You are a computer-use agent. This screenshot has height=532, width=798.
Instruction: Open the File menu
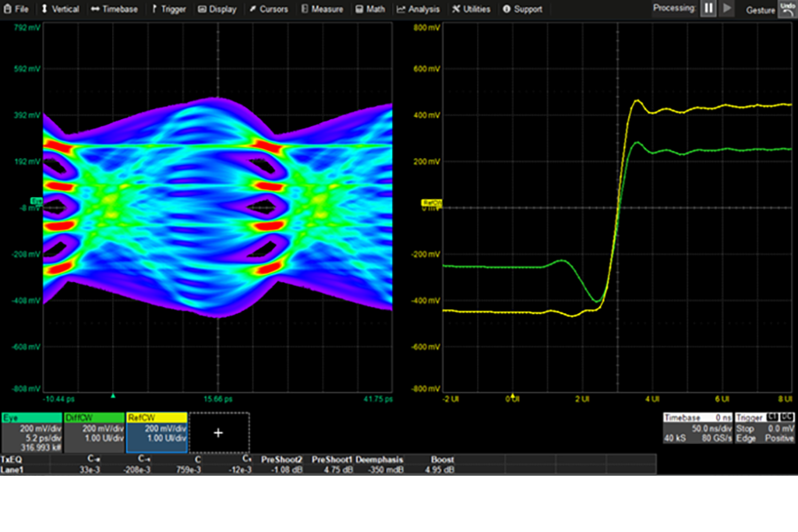coord(16,9)
